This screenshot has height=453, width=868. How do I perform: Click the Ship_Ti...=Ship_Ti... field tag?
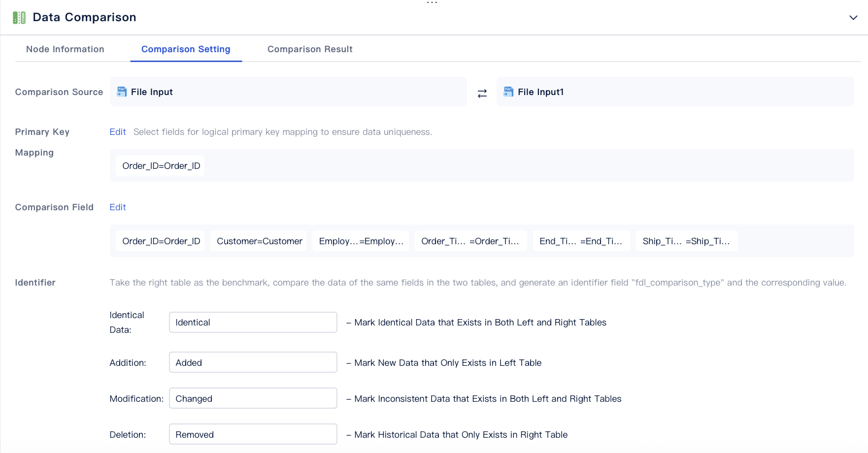point(687,241)
